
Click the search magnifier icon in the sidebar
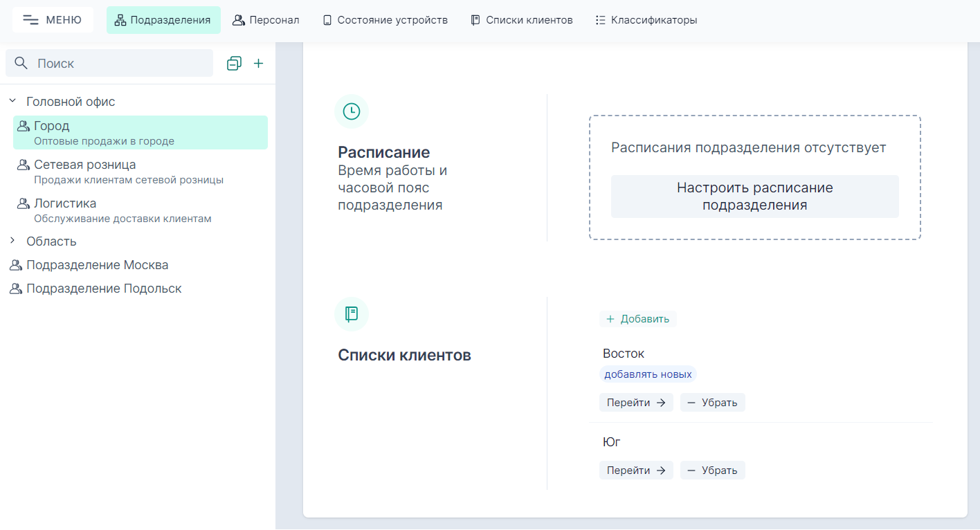pyautogui.click(x=21, y=63)
